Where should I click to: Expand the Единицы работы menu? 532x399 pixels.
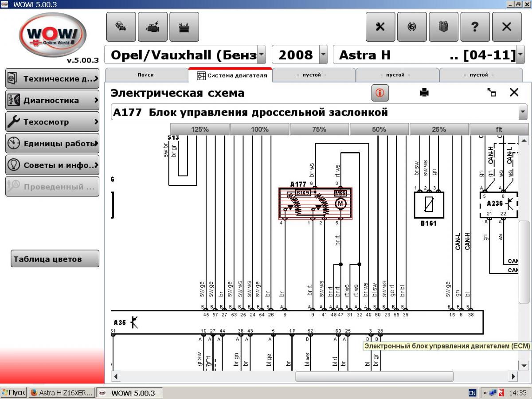tap(52, 144)
